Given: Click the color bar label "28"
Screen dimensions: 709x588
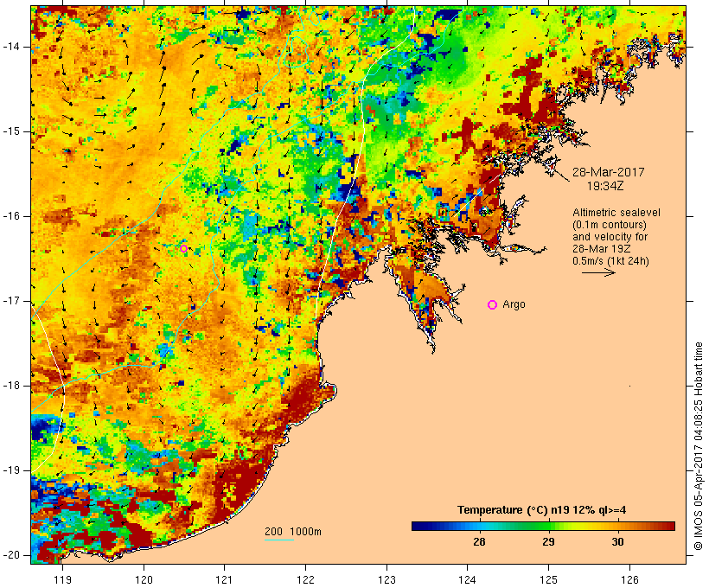Looking at the screenshot, I should click(x=479, y=541).
